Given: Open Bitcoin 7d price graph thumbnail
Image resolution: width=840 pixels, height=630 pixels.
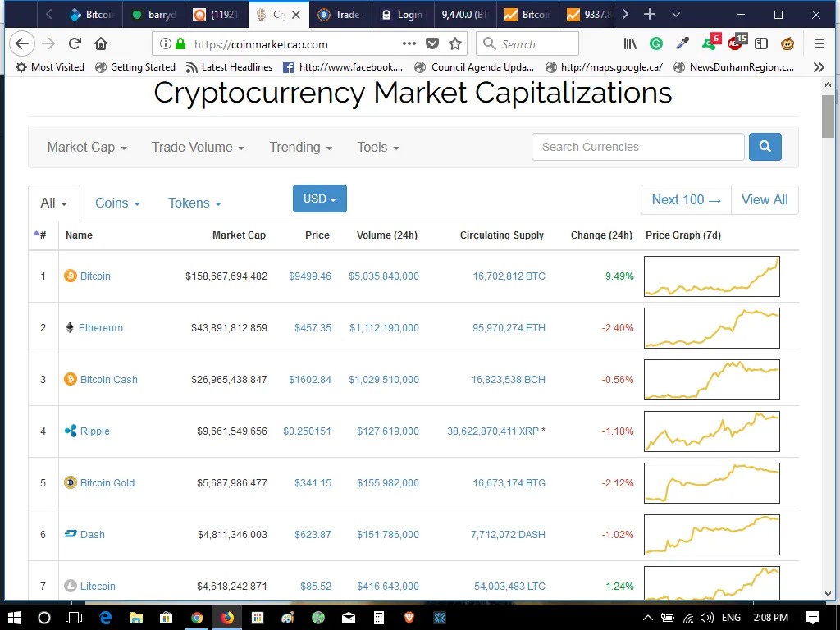Looking at the screenshot, I should pyautogui.click(x=711, y=276).
